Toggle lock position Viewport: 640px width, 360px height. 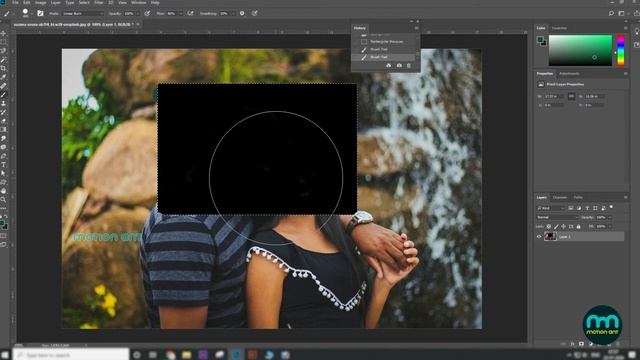click(563, 227)
